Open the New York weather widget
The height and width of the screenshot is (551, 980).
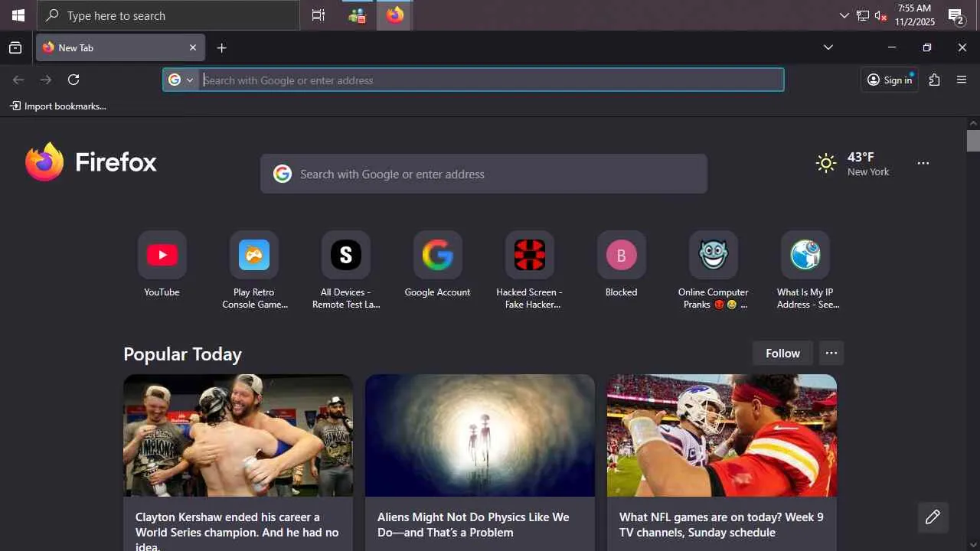pos(853,164)
